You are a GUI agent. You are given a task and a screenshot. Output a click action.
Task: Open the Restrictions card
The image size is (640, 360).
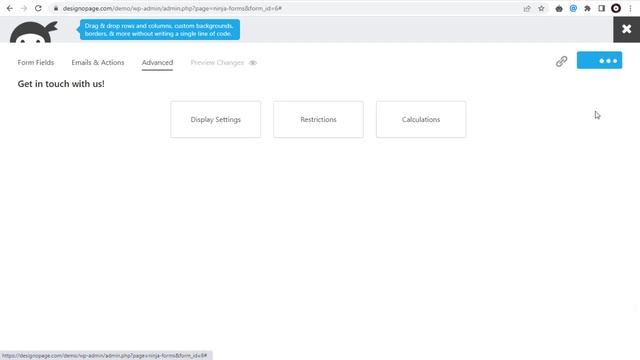tap(318, 119)
